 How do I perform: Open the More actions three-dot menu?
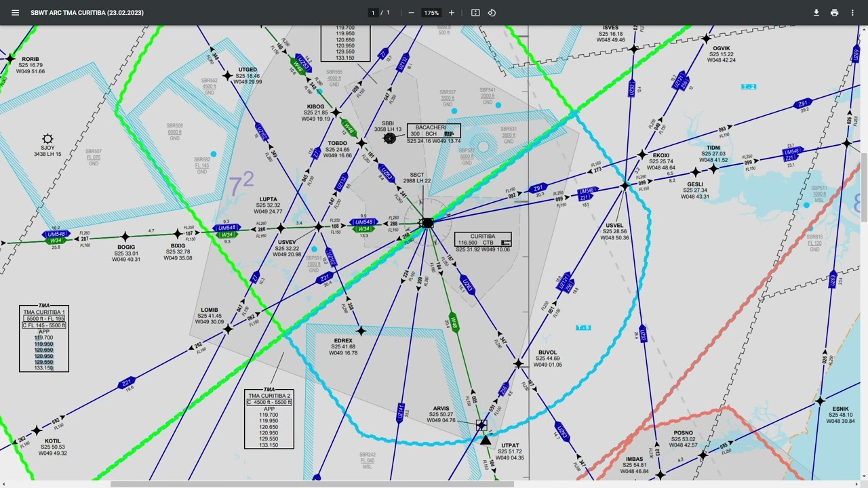(852, 13)
